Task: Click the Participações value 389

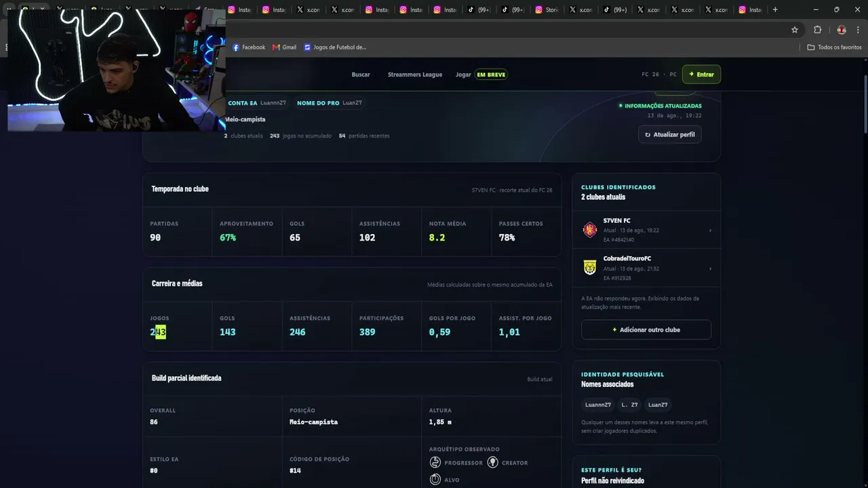Action: [368, 332]
